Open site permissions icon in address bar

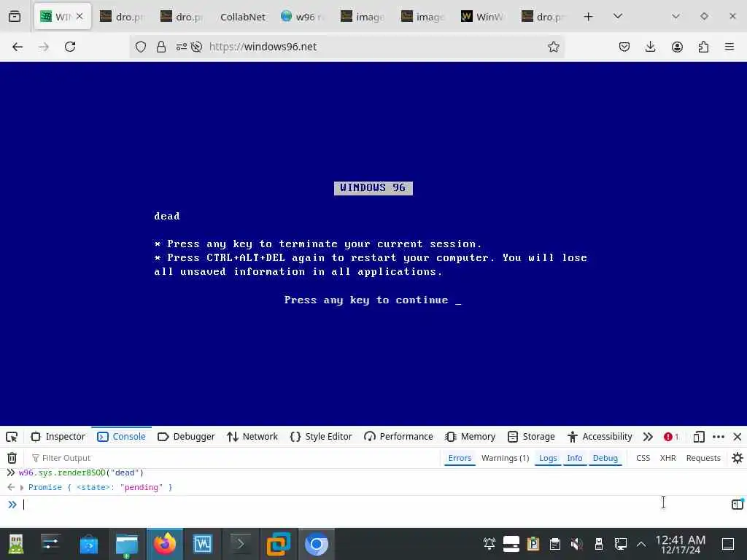tap(182, 47)
